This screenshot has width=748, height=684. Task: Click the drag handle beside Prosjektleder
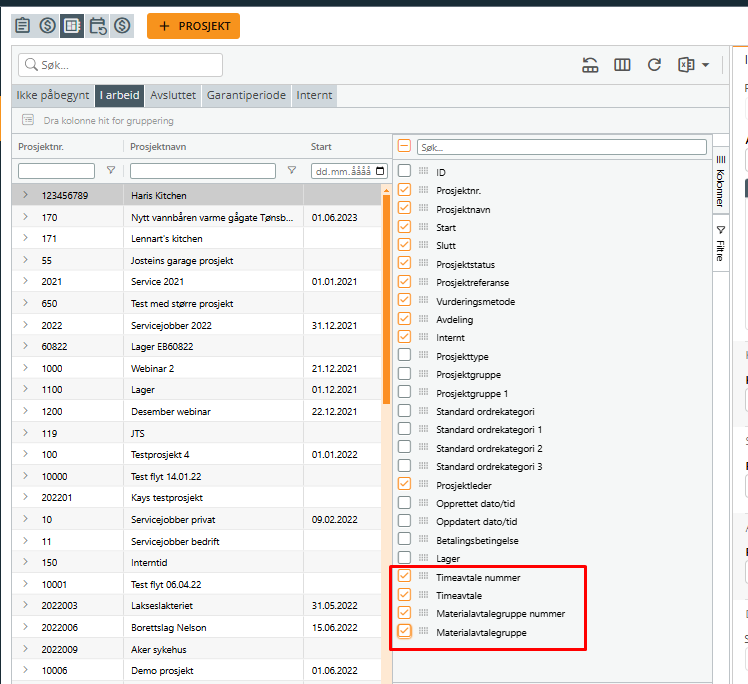pos(423,484)
